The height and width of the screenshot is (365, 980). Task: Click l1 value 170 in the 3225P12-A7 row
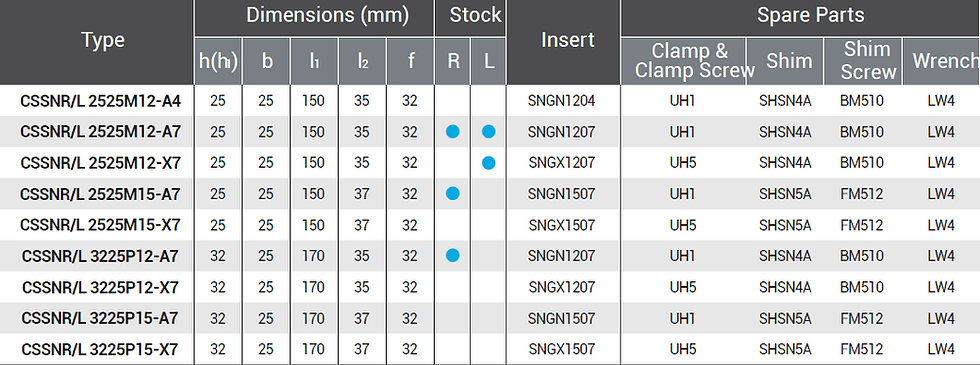(x=313, y=256)
